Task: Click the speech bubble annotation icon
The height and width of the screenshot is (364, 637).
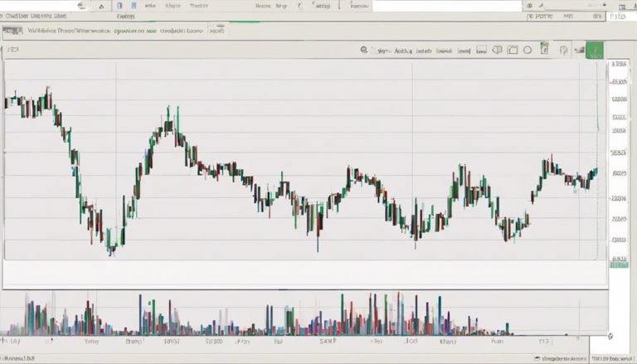Action: tap(497, 51)
